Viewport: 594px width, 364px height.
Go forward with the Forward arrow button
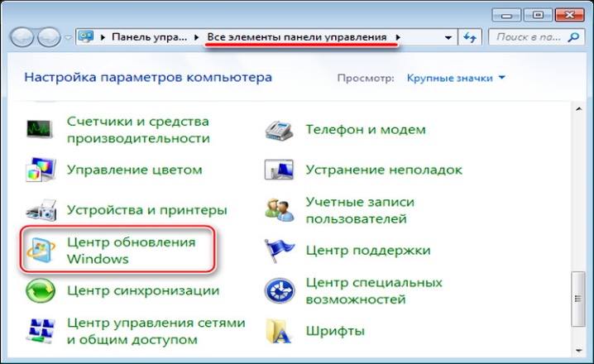[49, 37]
